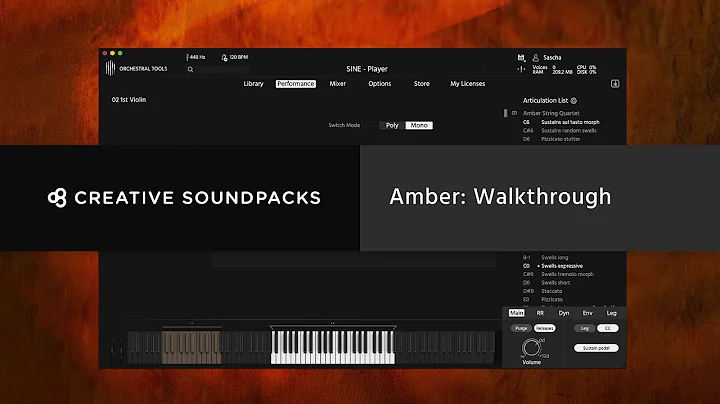Click the search magnifier icon

point(190,70)
